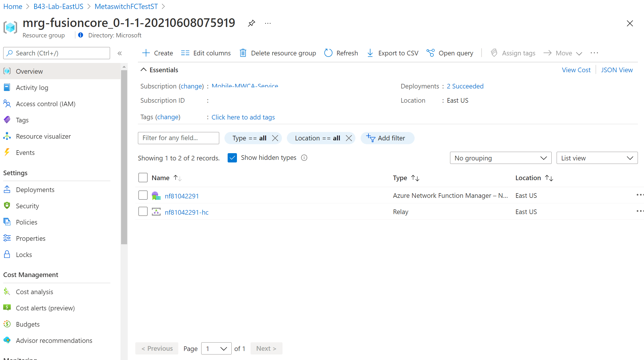Remove the Type == all filter
Image resolution: width=644 pixels, height=360 pixels.
tap(275, 138)
